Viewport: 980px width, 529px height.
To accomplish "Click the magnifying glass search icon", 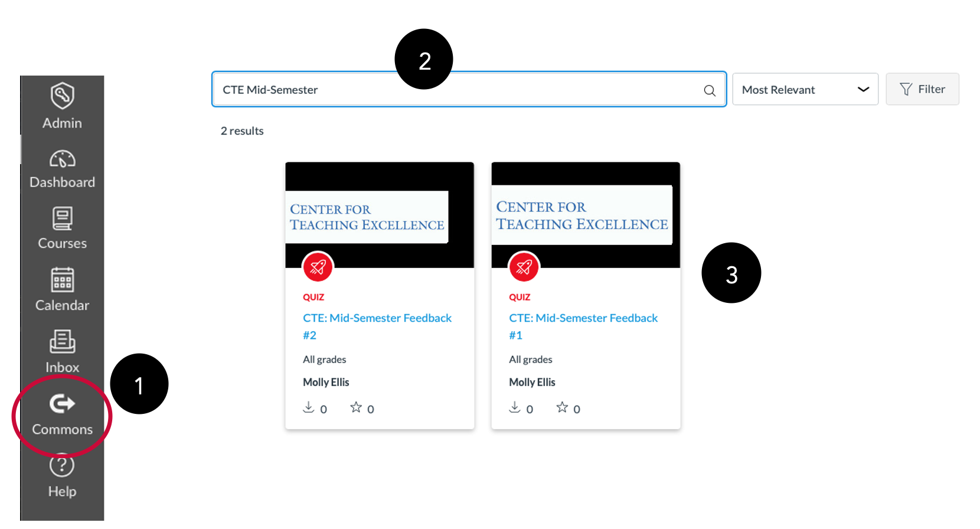I will [x=710, y=90].
